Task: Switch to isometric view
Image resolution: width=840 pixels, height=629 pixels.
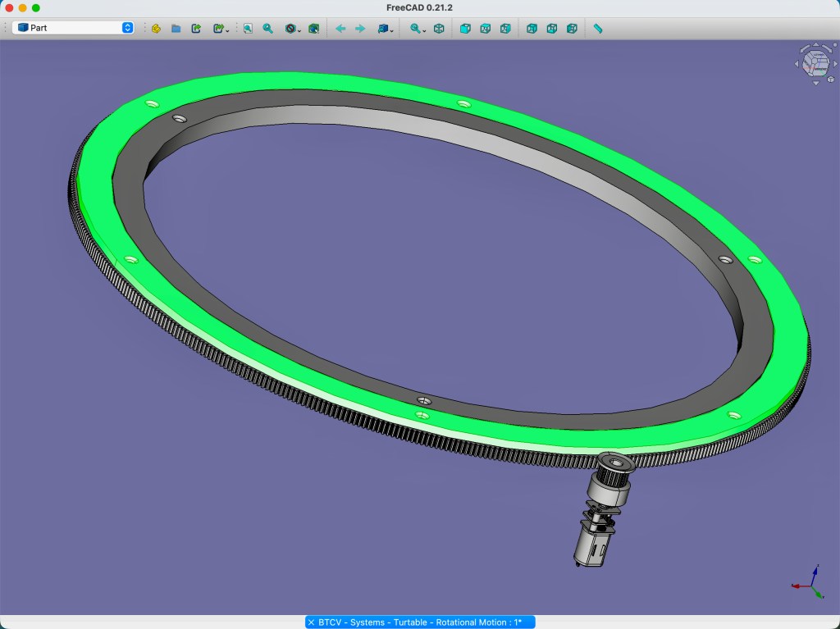Action: pyautogui.click(x=439, y=28)
